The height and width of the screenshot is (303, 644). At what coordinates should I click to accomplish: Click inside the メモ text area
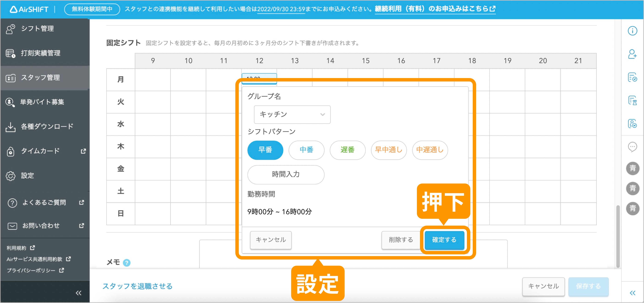coord(353,254)
